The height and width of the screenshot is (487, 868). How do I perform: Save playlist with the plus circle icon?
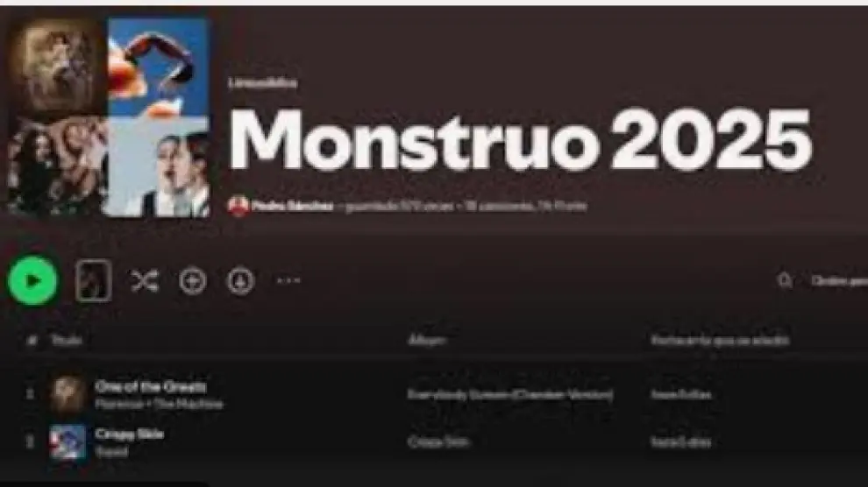pyautogui.click(x=193, y=281)
